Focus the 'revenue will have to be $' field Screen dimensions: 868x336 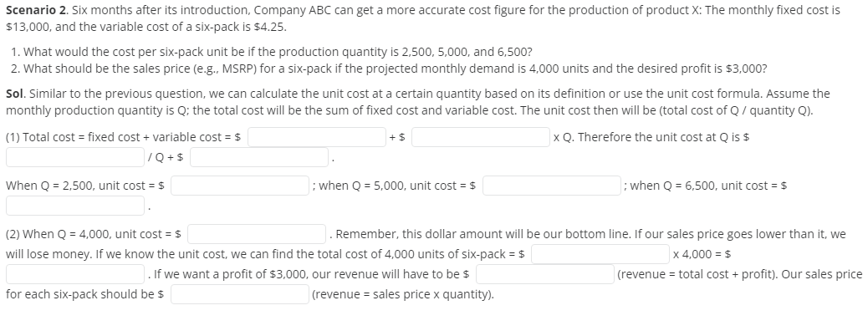click(x=544, y=274)
